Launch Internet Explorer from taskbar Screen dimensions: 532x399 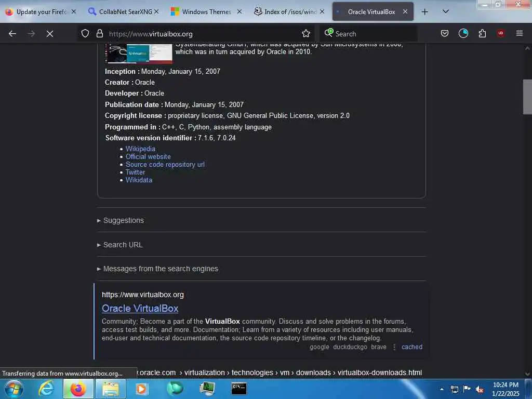tap(46, 389)
